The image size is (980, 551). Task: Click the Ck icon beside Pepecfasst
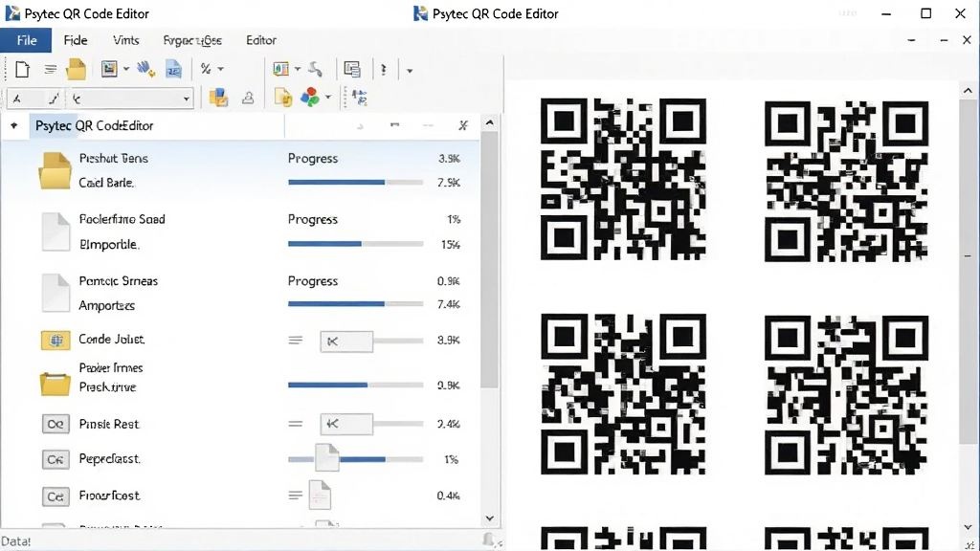click(55, 460)
